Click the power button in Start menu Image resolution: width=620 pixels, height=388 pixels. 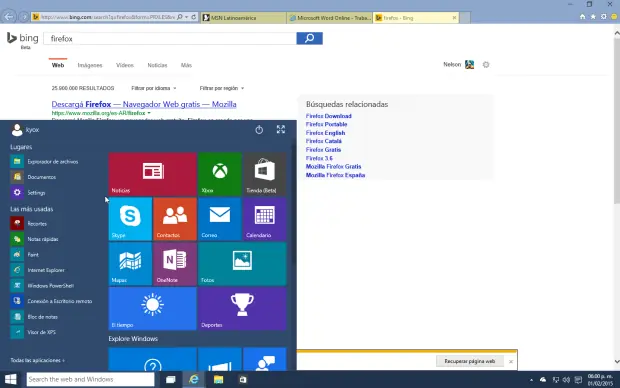point(259,129)
